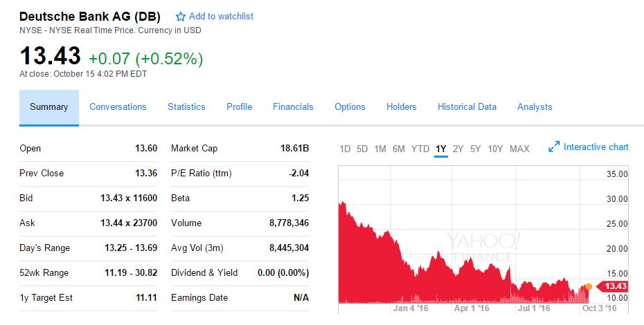
Task: Open the Conversations tab
Action: point(118,107)
